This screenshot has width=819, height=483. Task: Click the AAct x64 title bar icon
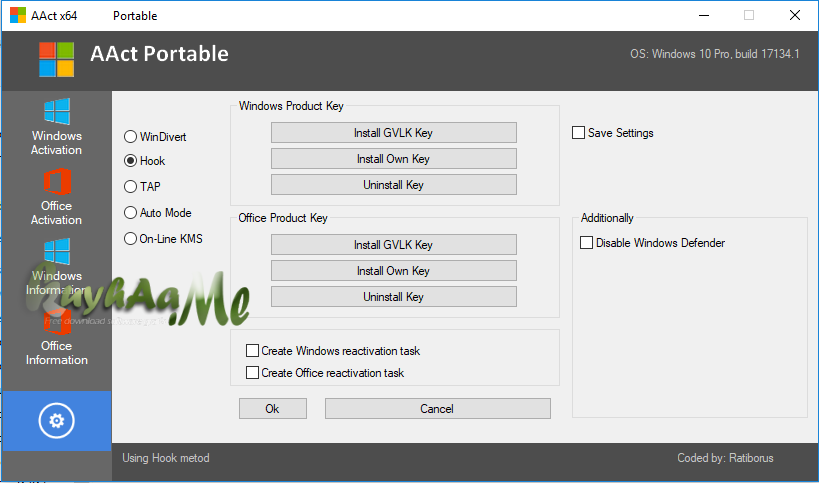18,15
